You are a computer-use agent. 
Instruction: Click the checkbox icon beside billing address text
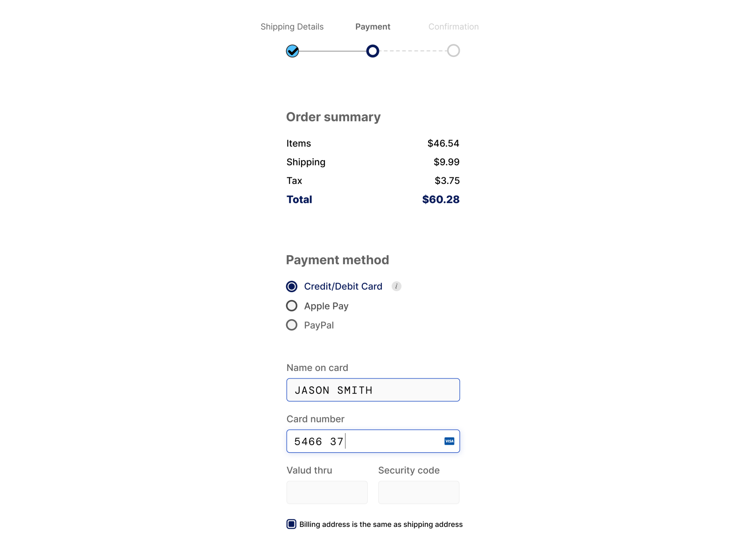(x=291, y=524)
